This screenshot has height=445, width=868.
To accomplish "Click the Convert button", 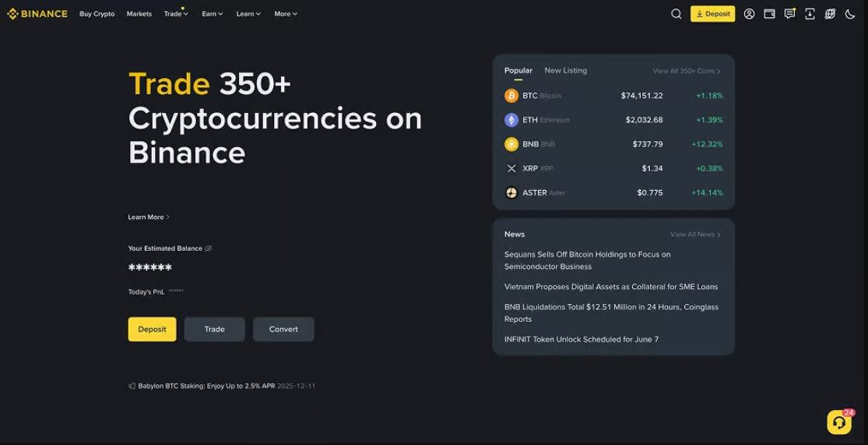I will click(283, 329).
